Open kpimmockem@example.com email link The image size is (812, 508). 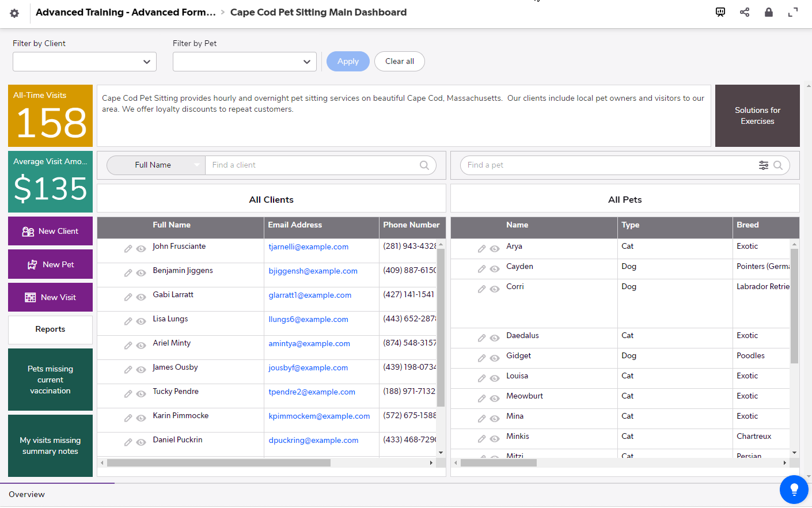pyautogui.click(x=319, y=416)
